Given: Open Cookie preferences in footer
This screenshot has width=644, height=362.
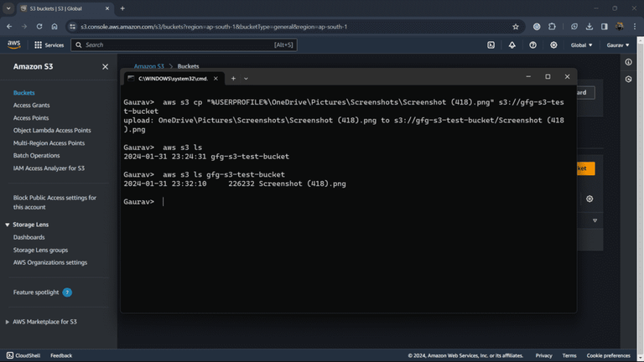Looking at the screenshot, I should click(608, 355).
